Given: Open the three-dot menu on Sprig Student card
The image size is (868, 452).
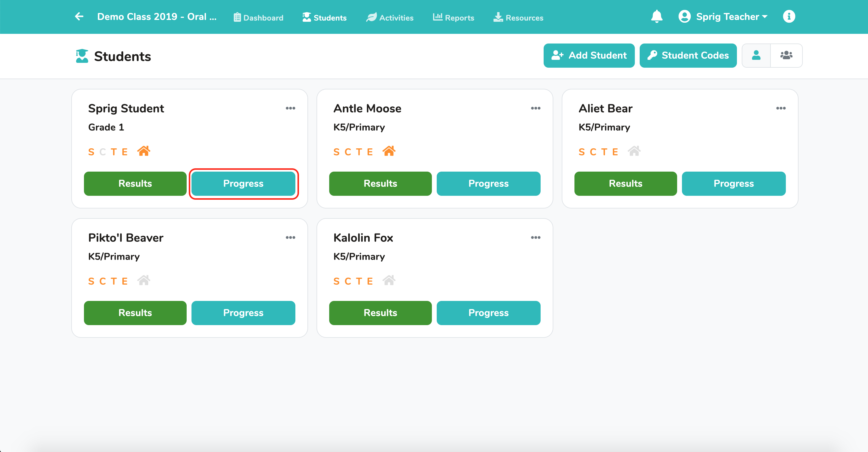Looking at the screenshot, I should pyautogui.click(x=290, y=108).
